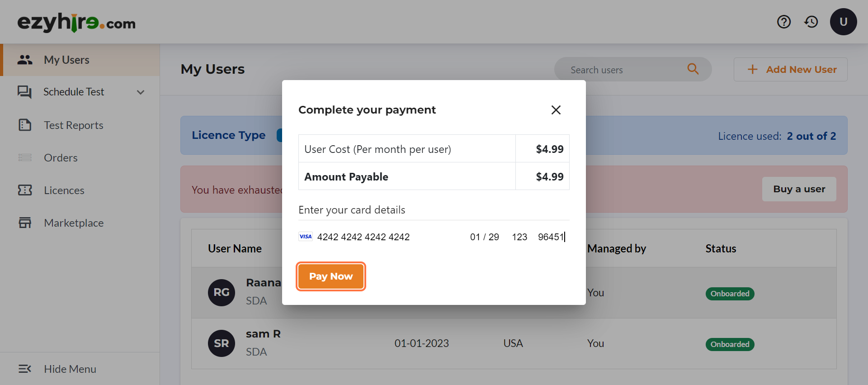The height and width of the screenshot is (385, 868).
Task: Expand the Schedule Test chevron
Action: [141, 92]
